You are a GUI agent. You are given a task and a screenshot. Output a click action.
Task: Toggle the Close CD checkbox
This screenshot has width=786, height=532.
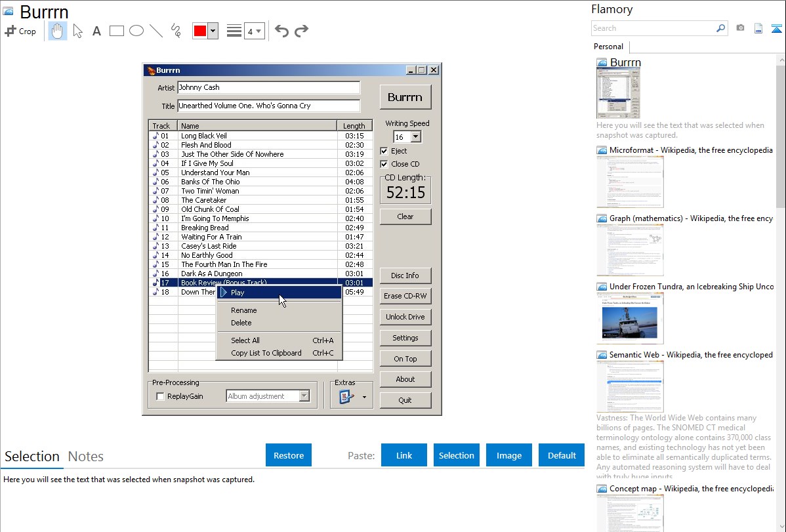[384, 164]
